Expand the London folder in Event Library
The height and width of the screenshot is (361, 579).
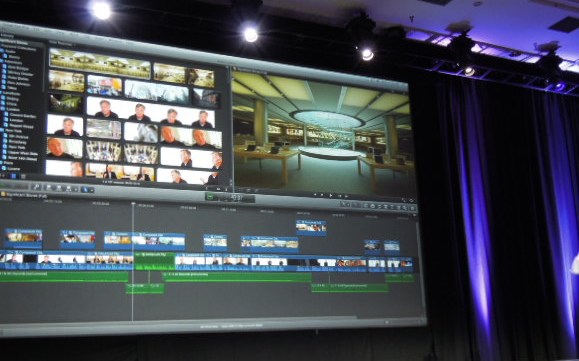pos(10,110)
